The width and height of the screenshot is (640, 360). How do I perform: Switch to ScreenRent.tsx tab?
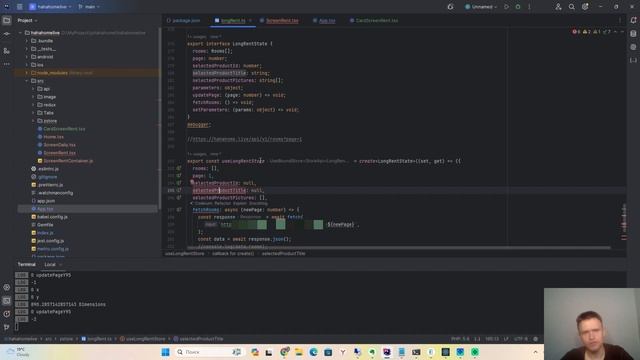click(279, 20)
